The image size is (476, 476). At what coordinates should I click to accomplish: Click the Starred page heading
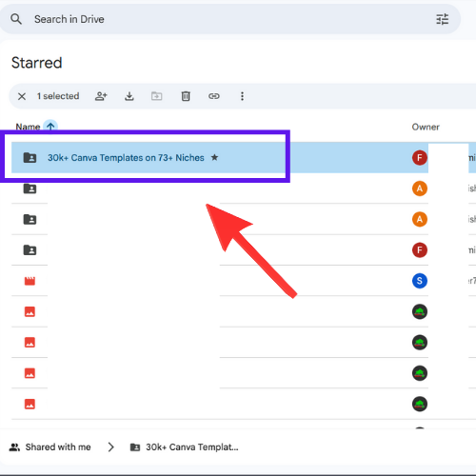click(x=37, y=63)
